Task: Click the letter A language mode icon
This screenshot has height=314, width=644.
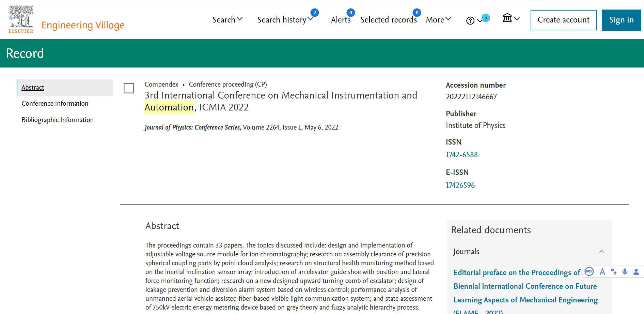Action: 602,272
